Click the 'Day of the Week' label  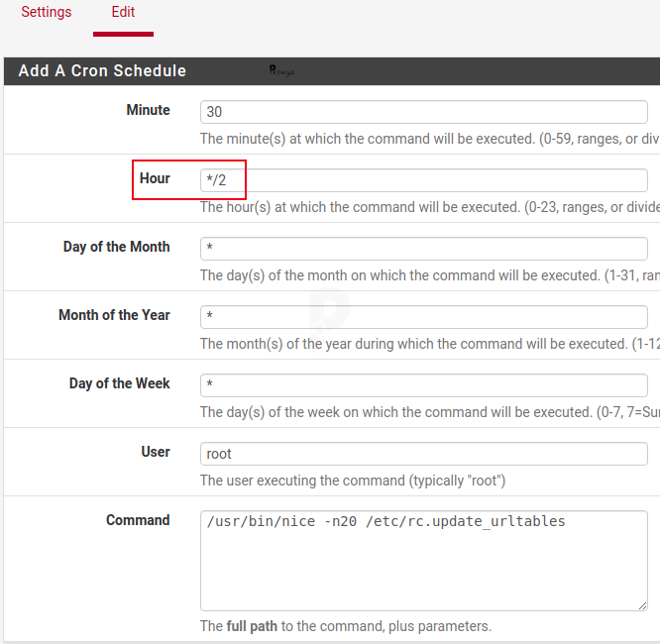[120, 383]
